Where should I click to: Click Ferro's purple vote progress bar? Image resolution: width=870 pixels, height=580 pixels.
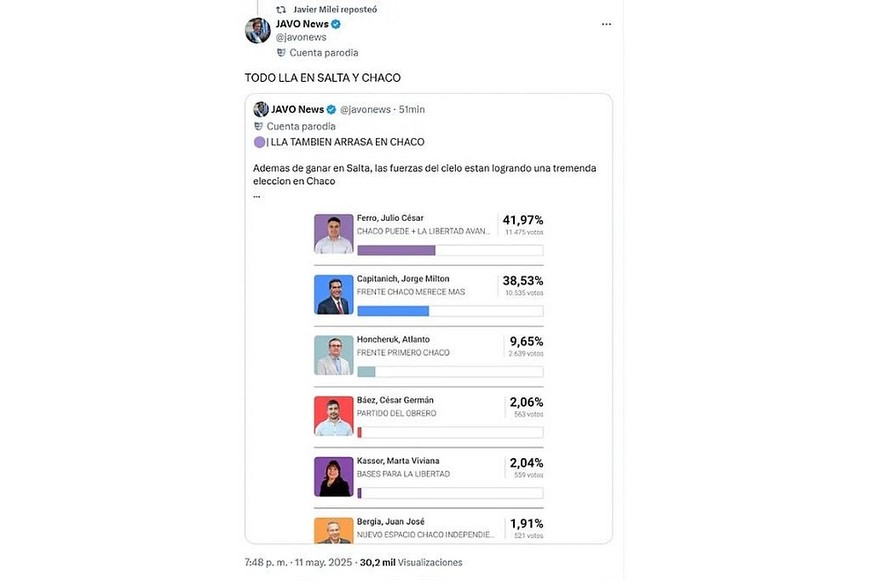[x=396, y=250]
